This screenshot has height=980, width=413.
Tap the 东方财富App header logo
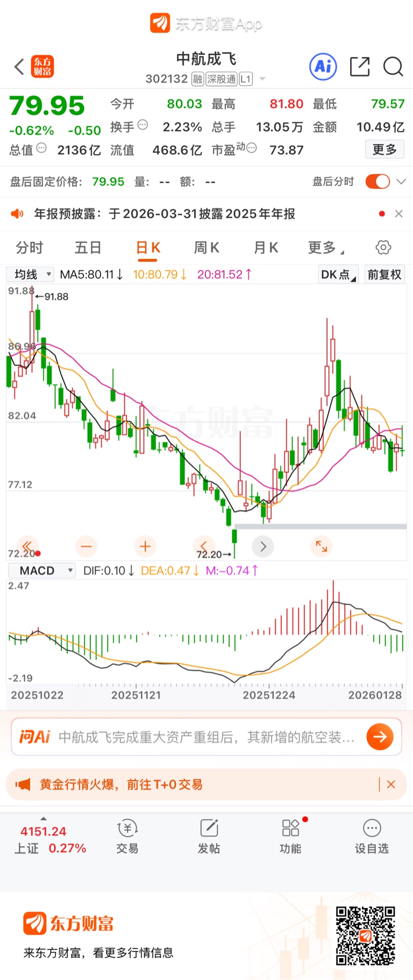tap(206, 24)
